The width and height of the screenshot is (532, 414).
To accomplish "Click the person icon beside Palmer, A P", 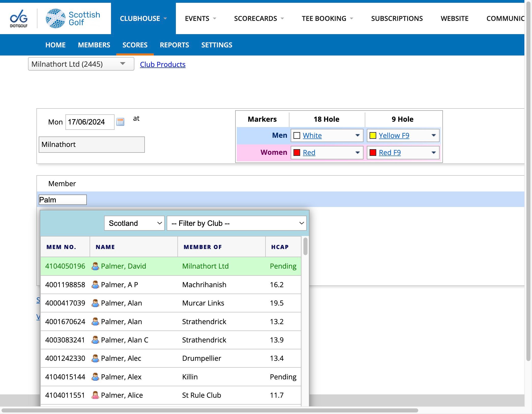I will point(95,285).
